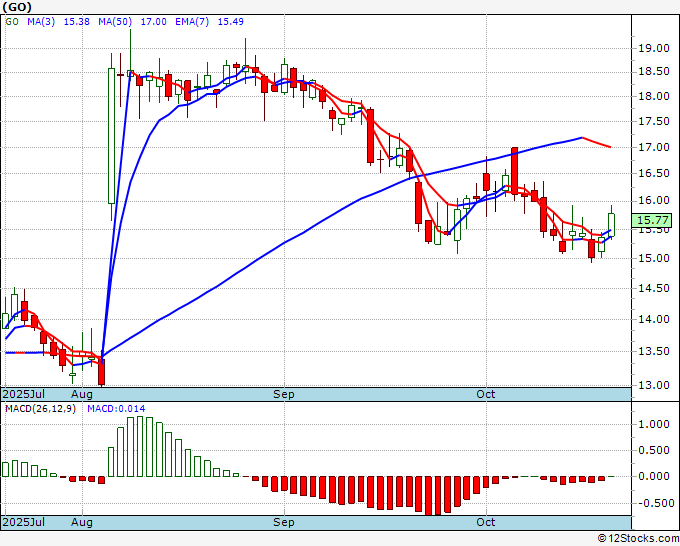Click the 0.500 MACD axis label
This screenshot has height=546, width=680.
point(654,451)
